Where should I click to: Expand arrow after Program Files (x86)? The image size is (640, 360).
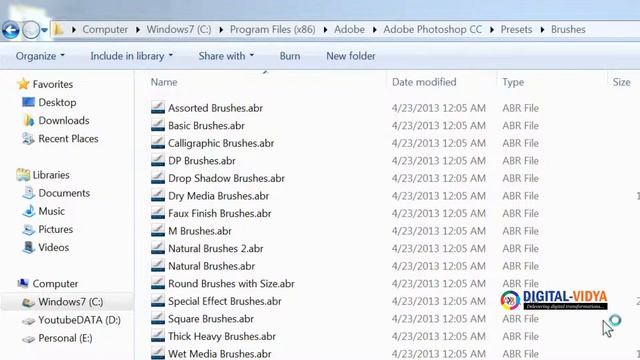[325, 30]
